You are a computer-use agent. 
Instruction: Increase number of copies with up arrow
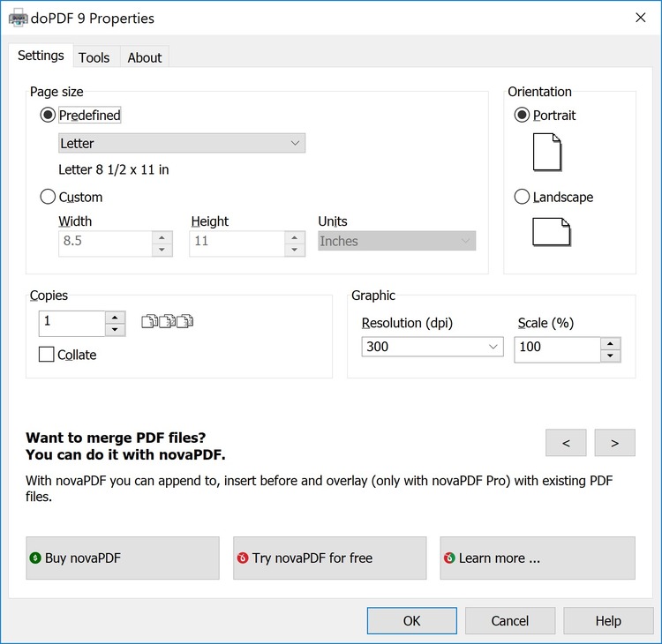[x=116, y=318]
